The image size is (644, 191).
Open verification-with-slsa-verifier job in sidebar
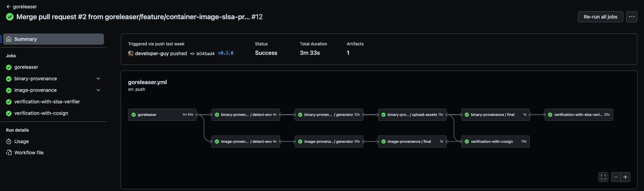47,102
